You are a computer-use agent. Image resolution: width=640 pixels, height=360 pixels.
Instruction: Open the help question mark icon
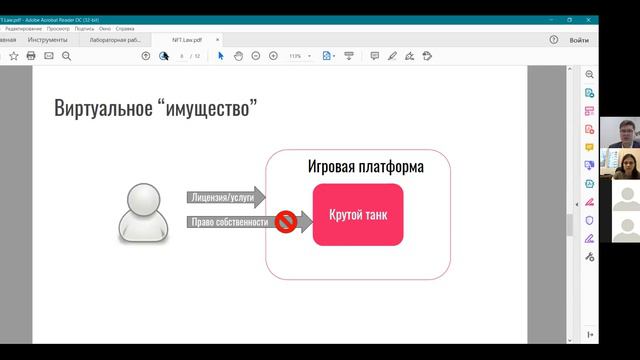point(553,40)
